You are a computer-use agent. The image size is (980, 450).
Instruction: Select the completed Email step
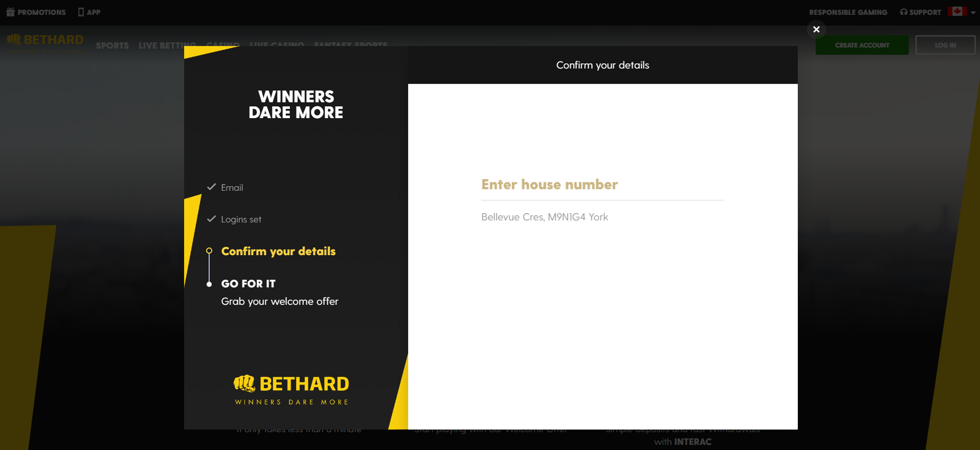click(x=232, y=187)
